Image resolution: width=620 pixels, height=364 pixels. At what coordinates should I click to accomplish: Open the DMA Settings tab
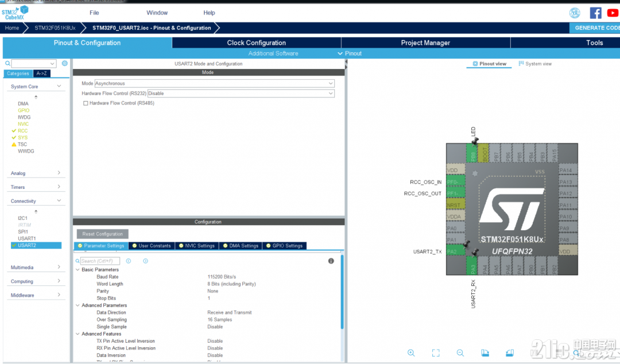pyautogui.click(x=241, y=246)
